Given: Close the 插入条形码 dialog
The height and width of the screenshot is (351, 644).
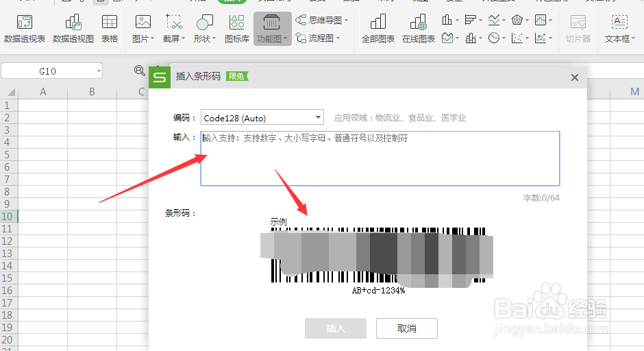Looking at the screenshot, I should point(575,77).
